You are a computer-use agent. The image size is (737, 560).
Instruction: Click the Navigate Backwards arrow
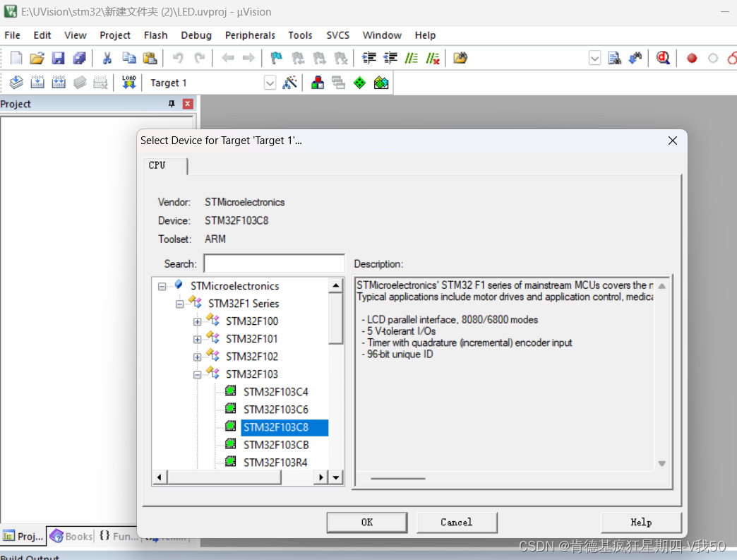pyautogui.click(x=228, y=58)
